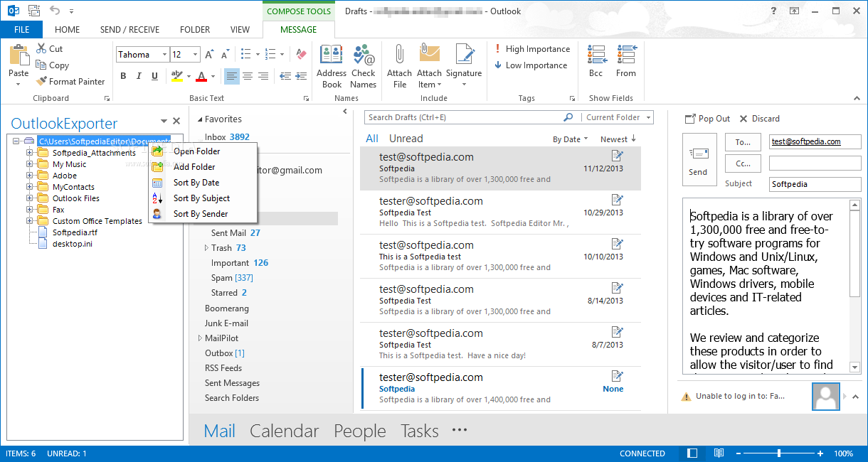This screenshot has width=868, height=462.
Task: Expand the Trash folder
Action: (206, 248)
